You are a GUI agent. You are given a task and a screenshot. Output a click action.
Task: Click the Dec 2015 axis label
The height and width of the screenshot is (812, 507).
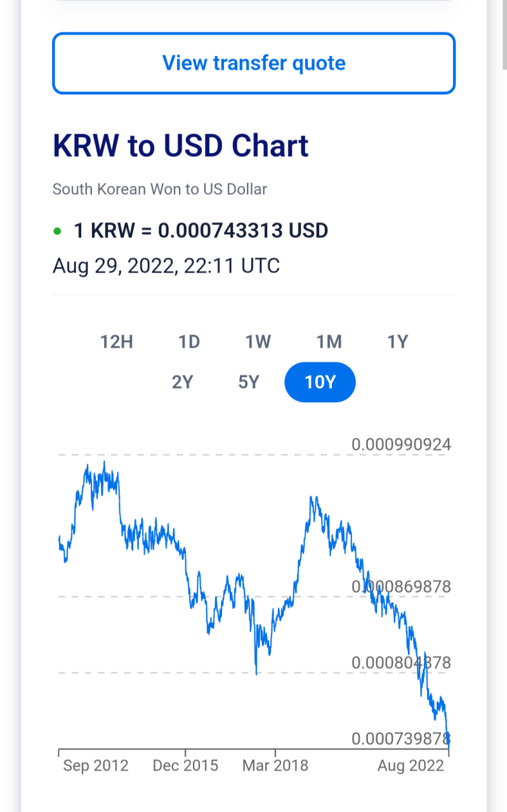tap(185, 766)
